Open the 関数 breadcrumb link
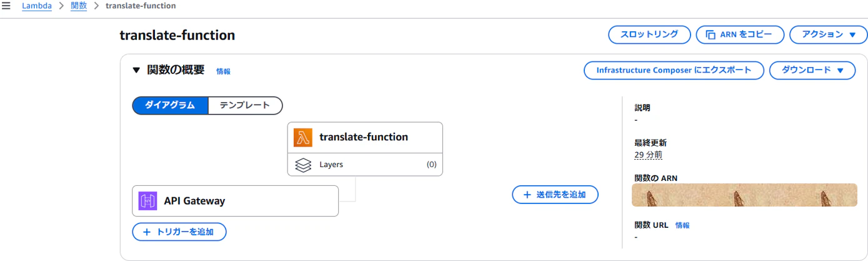Viewport: 868px width, 261px height. point(79,6)
